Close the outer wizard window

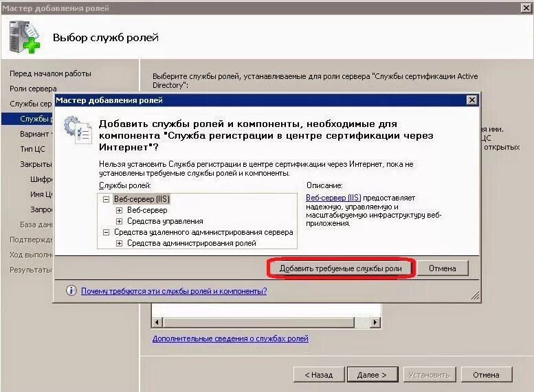click(x=526, y=8)
